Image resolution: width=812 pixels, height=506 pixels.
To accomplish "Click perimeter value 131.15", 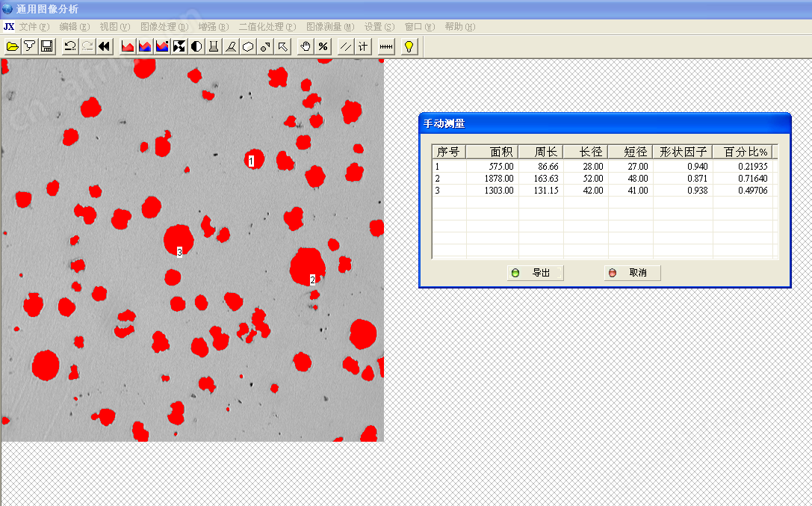I will 546,190.
